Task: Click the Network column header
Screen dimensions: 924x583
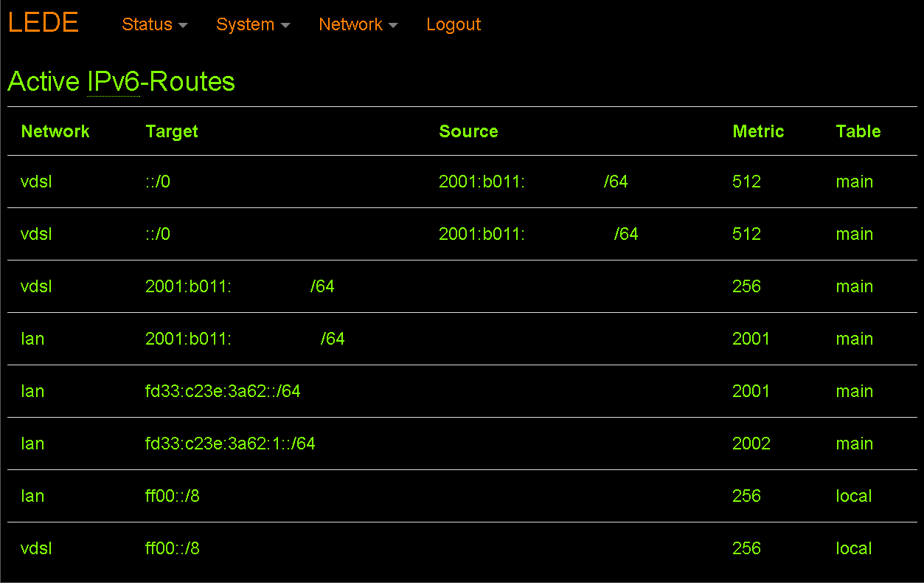Action: tap(55, 131)
